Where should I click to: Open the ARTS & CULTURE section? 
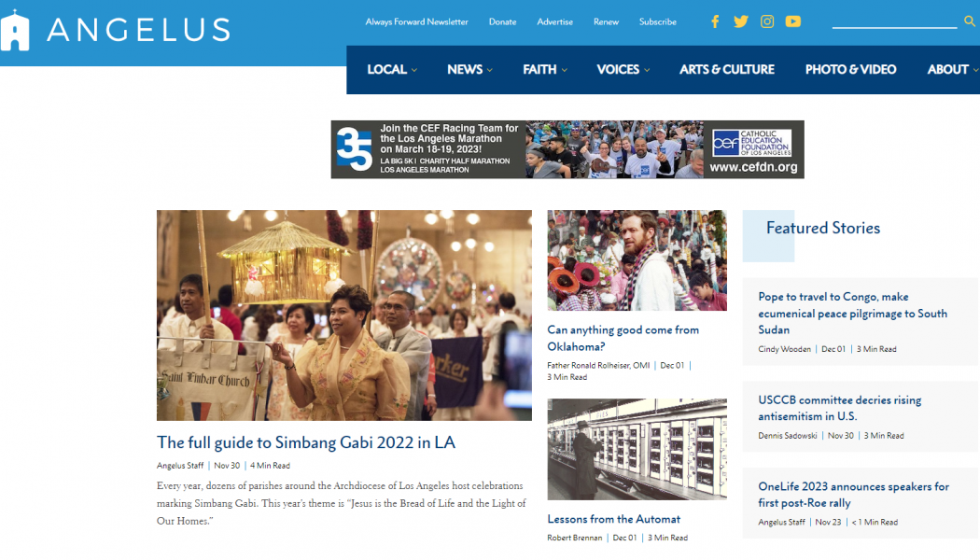727,69
